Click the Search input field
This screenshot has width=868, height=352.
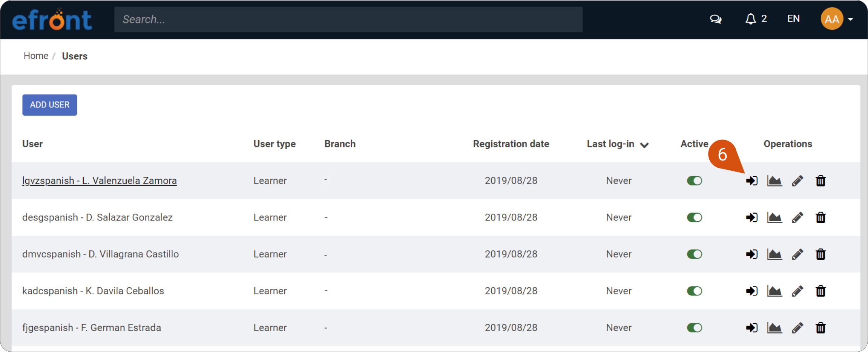pyautogui.click(x=348, y=19)
